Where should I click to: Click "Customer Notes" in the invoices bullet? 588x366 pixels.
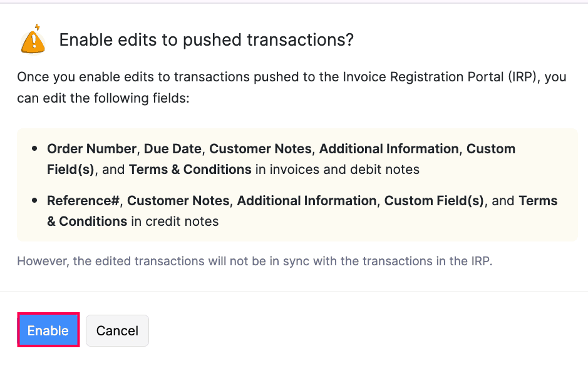coord(260,149)
